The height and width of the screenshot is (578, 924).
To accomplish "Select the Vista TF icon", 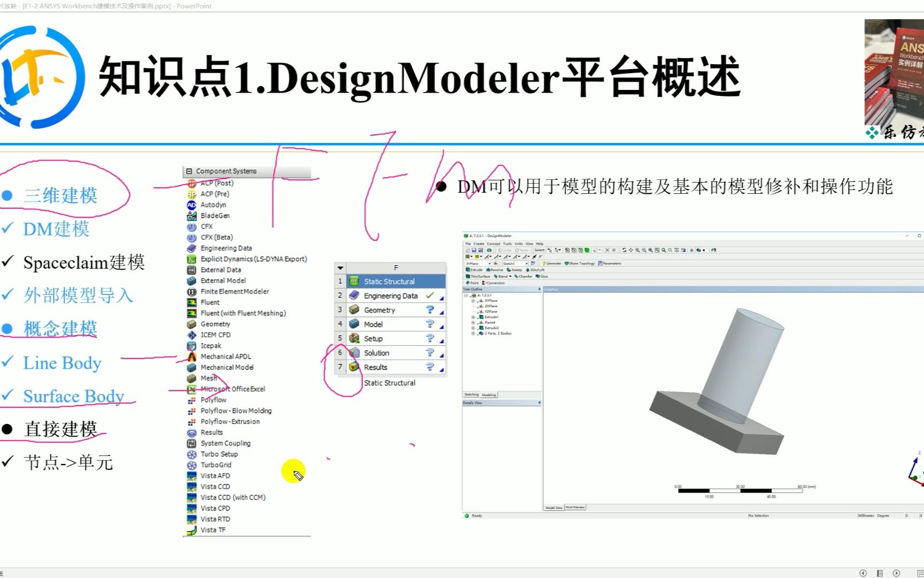I will pos(191,530).
